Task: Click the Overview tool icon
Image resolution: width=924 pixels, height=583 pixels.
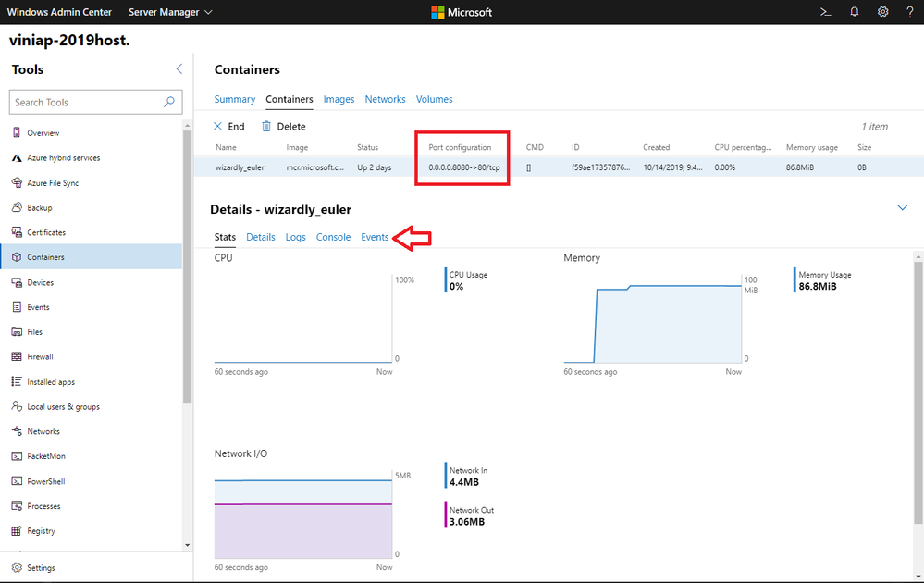Action: [17, 132]
